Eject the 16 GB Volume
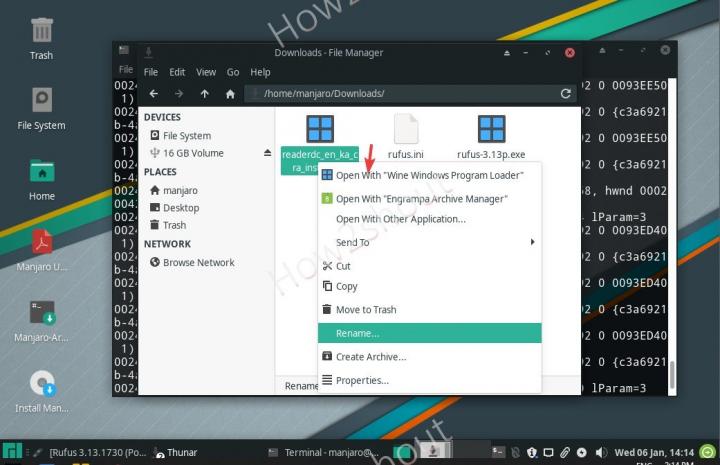The height and width of the screenshot is (465, 720). coord(267,153)
